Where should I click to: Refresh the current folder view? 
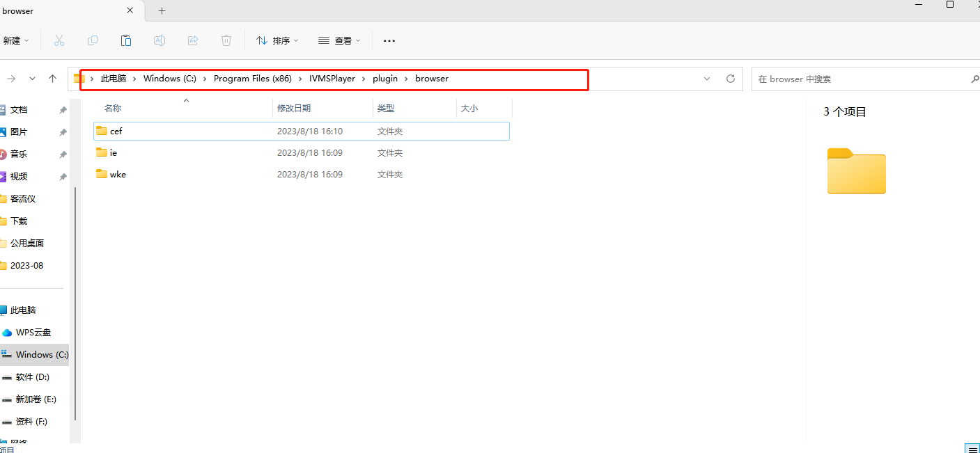(731, 79)
